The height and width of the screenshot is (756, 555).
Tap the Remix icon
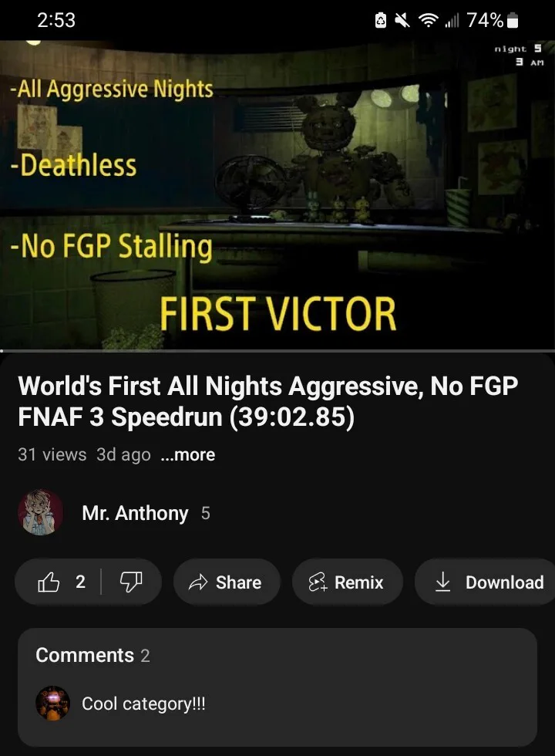pyautogui.click(x=318, y=582)
